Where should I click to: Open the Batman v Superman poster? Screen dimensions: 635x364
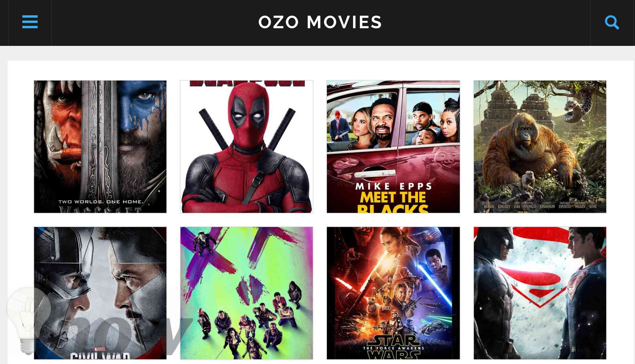[540, 293]
